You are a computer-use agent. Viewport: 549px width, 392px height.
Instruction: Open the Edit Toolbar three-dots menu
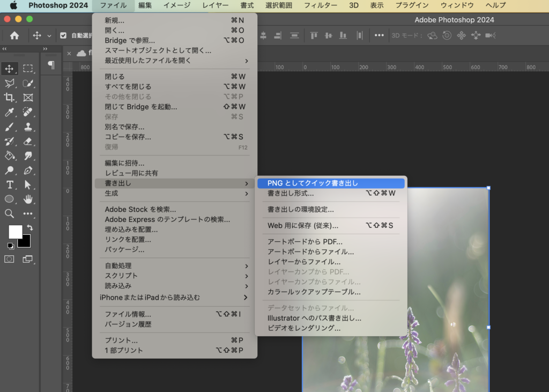28,213
